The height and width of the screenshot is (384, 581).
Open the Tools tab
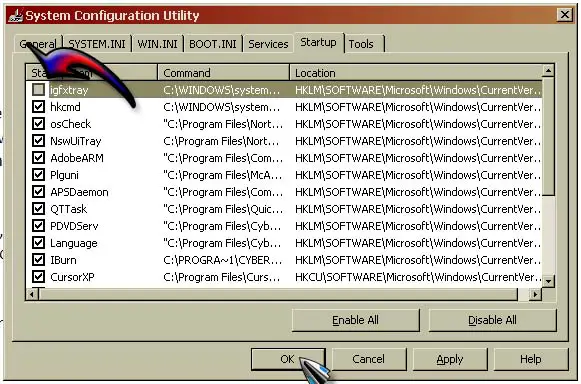pyautogui.click(x=364, y=44)
